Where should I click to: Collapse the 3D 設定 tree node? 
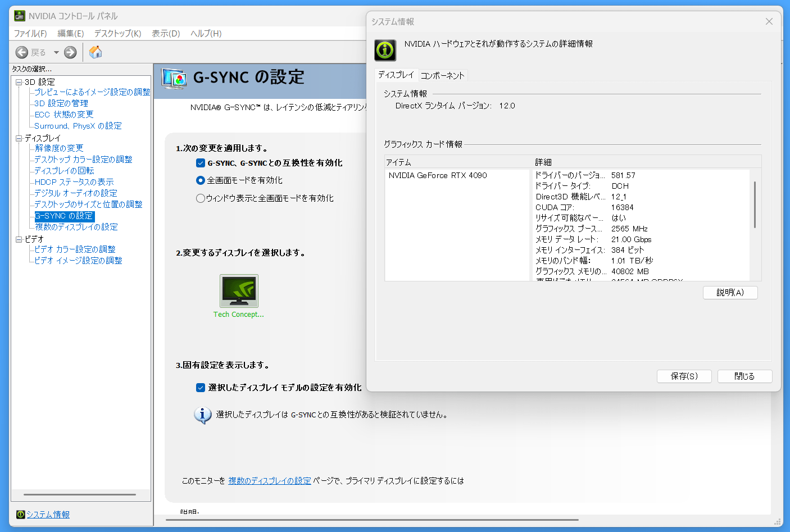[x=19, y=82]
